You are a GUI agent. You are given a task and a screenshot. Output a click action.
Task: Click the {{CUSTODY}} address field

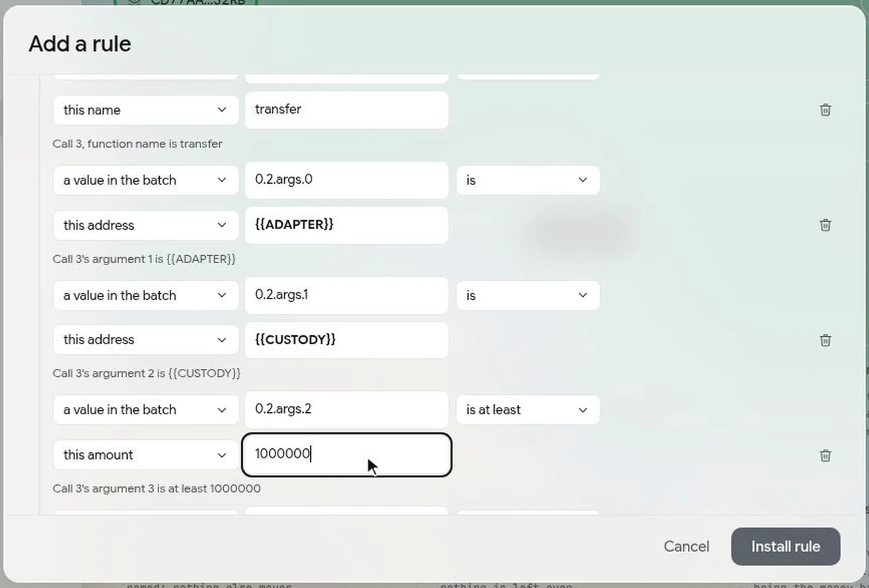(x=346, y=340)
